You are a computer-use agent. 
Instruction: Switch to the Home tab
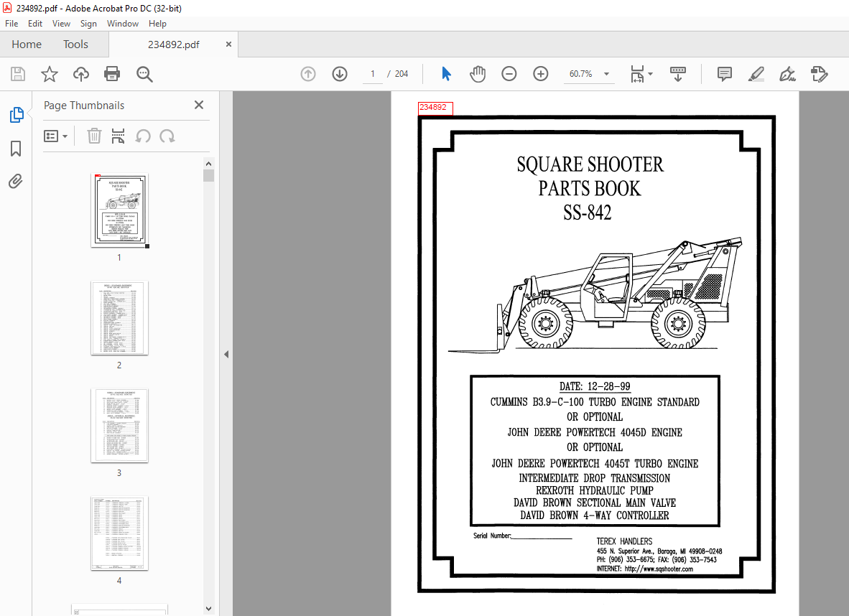tap(27, 45)
